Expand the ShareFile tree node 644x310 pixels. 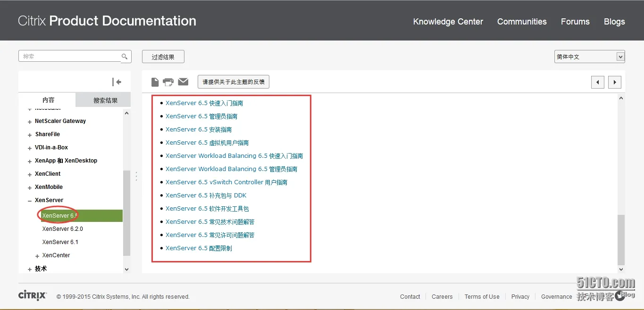tap(30, 135)
